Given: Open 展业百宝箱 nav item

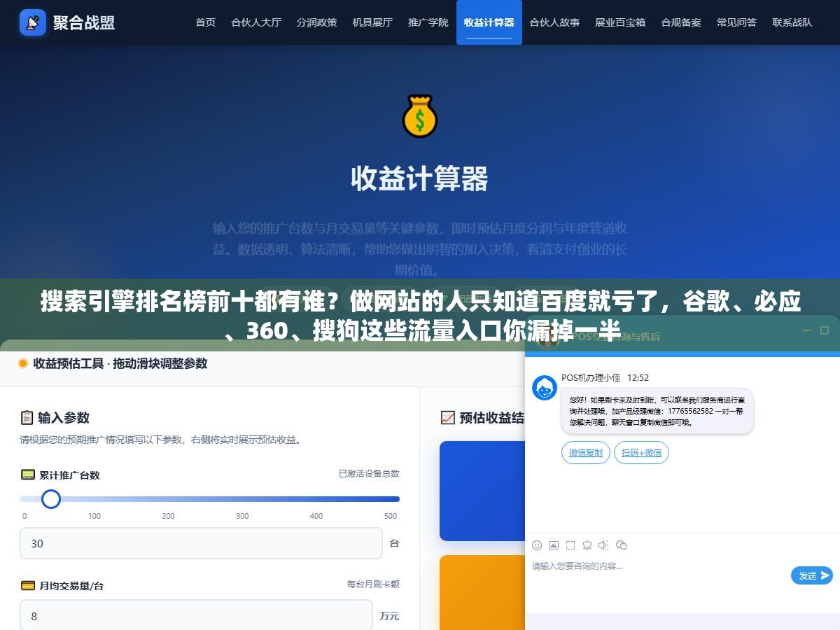Looking at the screenshot, I should (x=620, y=22).
